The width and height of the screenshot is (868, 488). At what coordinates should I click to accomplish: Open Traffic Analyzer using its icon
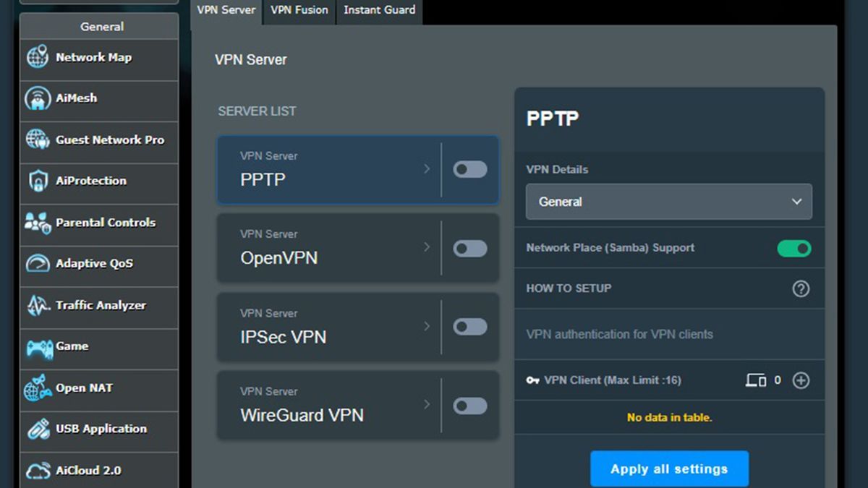[38, 306]
